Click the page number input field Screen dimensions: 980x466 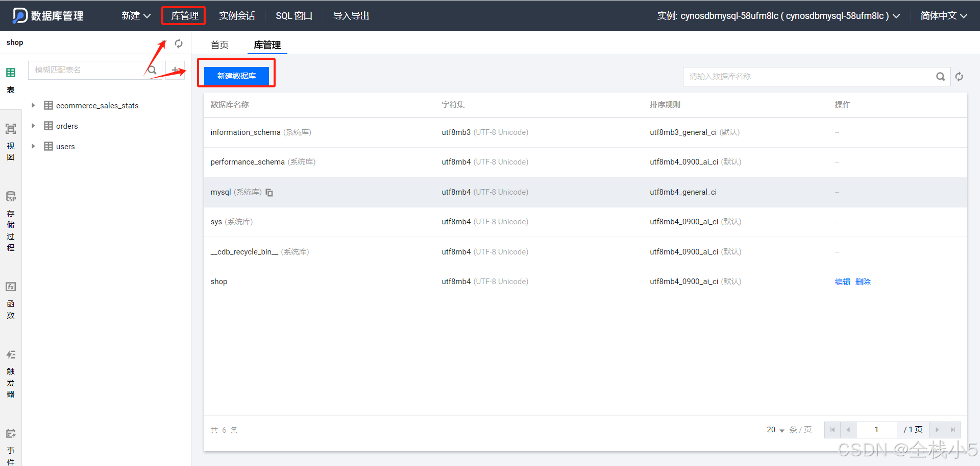(876, 430)
